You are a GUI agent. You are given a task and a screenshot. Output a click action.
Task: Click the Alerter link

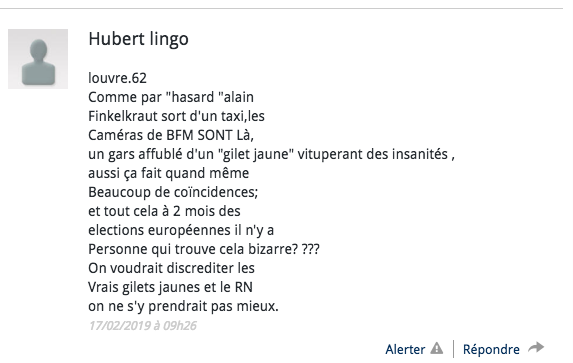pyautogui.click(x=405, y=349)
